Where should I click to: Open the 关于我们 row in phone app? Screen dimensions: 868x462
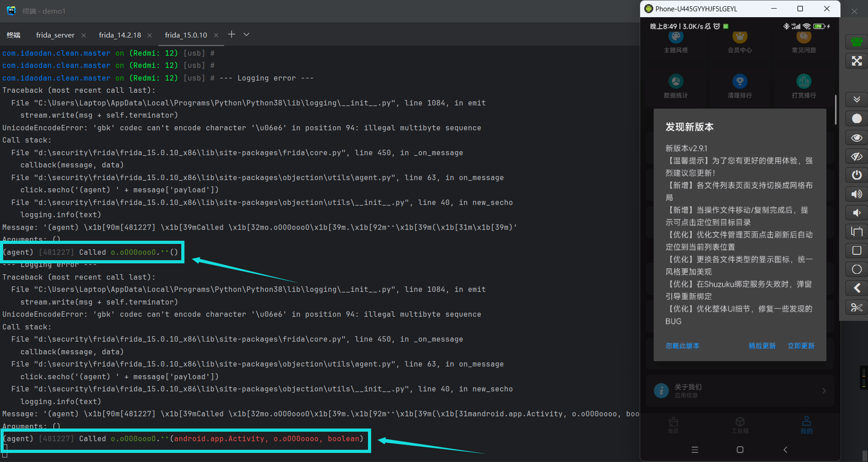(x=740, y=391)
